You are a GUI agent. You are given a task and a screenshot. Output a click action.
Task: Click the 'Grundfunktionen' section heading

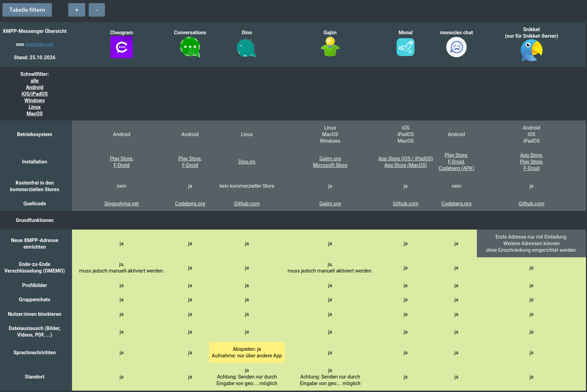pos(35,220)
